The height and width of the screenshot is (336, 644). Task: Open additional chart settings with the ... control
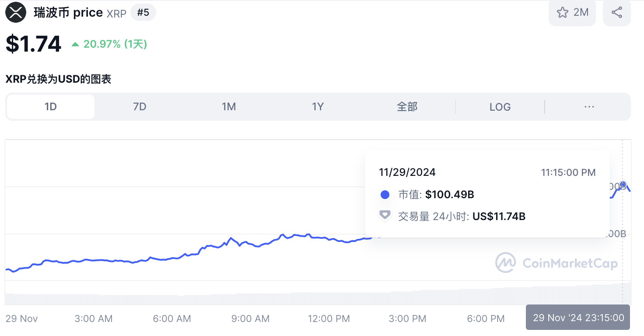pos(589,106)
